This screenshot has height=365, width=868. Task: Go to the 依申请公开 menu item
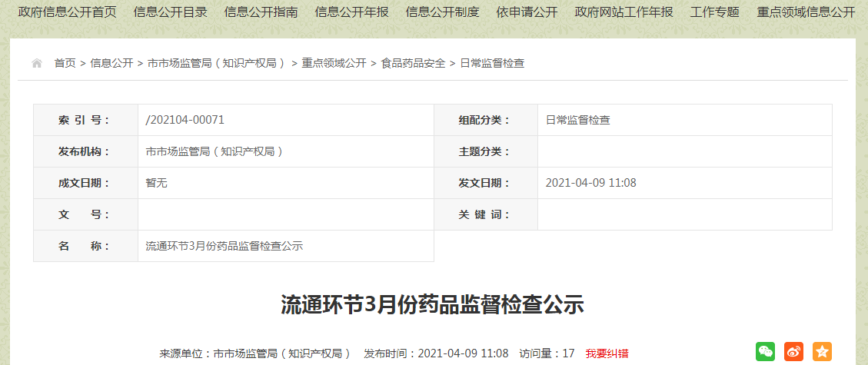tap(527, 12)
